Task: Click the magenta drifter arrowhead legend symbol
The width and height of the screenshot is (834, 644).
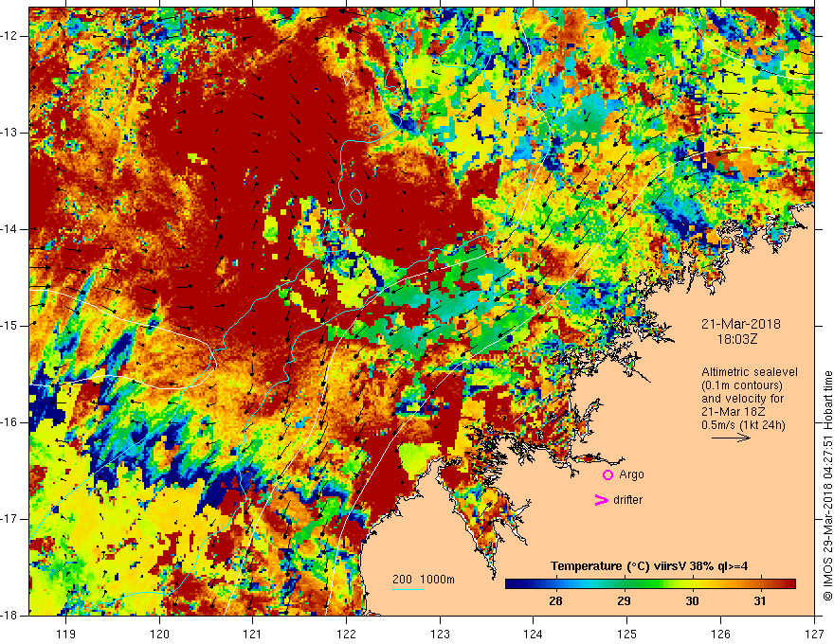Action: coord(602,500)
